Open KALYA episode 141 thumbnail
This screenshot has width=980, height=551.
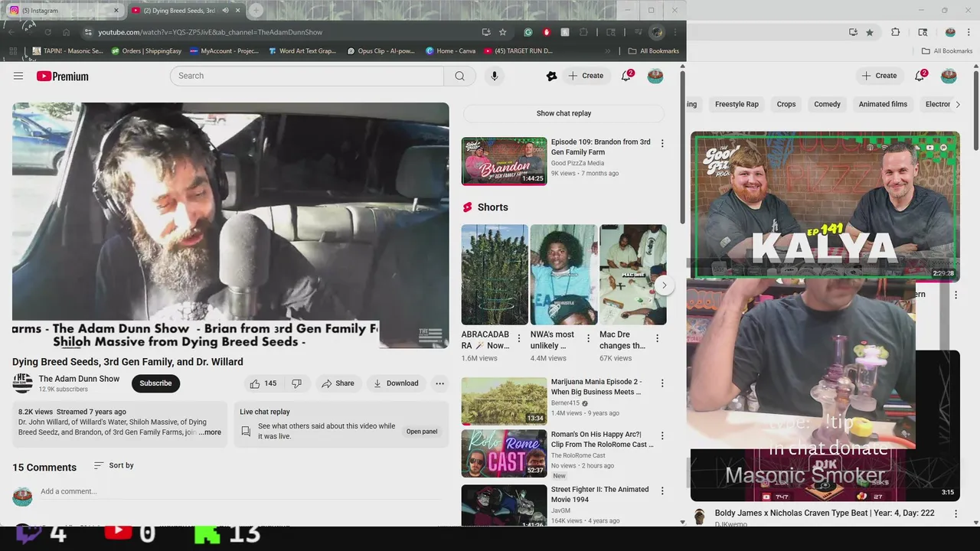tap(825, 206)
